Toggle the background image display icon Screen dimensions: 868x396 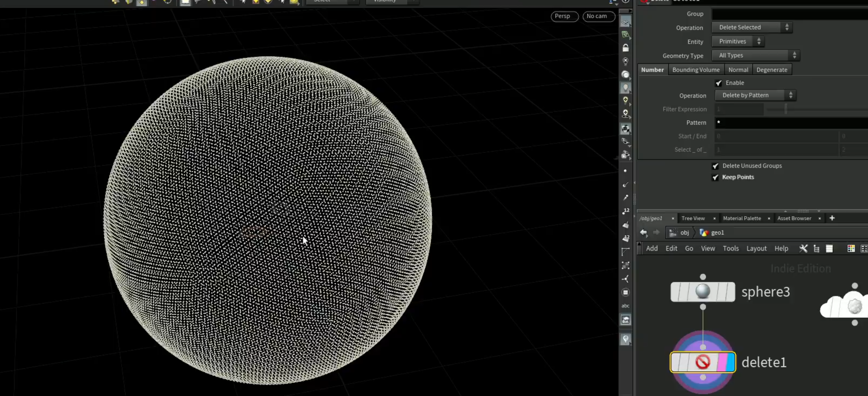[625, 319]
